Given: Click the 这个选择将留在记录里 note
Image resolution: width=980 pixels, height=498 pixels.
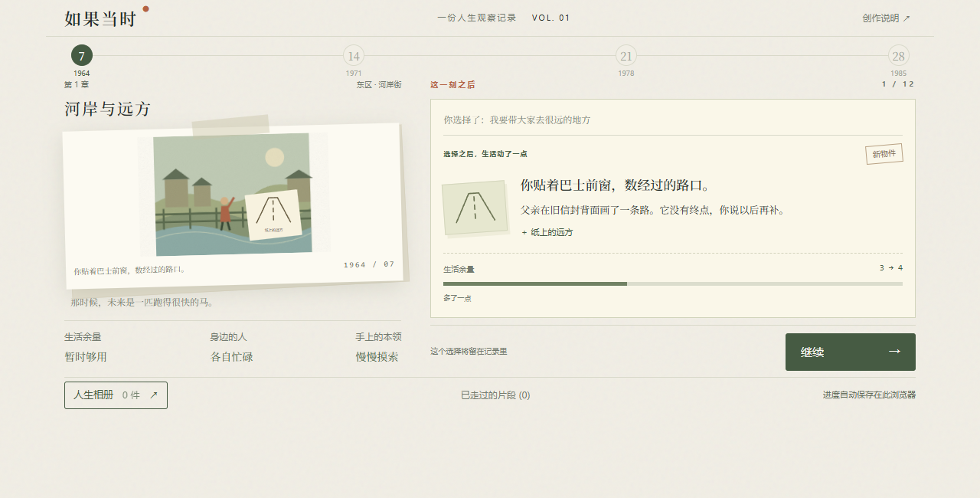Looking at the screenshot, I should [x=469, y=352].
